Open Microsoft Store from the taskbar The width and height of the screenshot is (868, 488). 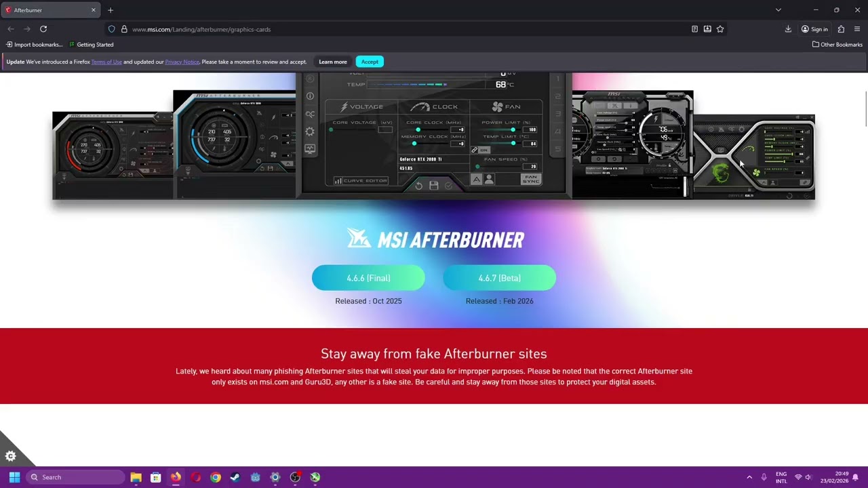[x=155, y=477]
